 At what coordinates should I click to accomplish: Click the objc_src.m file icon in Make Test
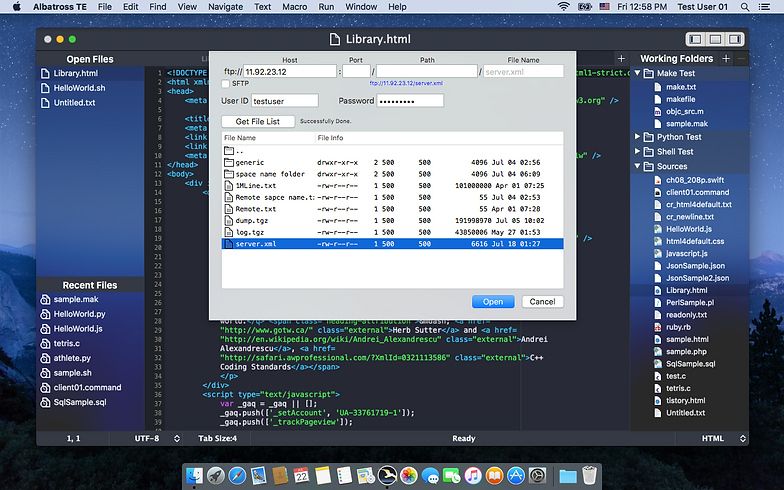[x=658, y=112]
